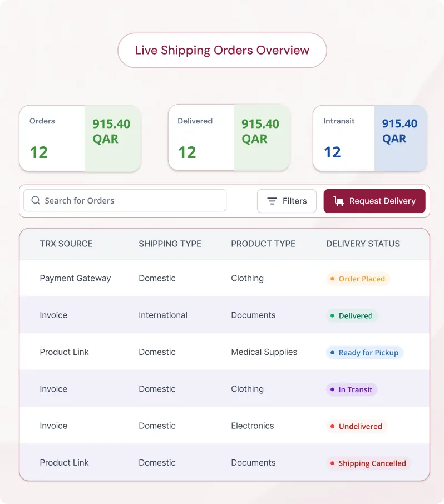
Task: Open the Filters button
Action: tap(287, 201)
